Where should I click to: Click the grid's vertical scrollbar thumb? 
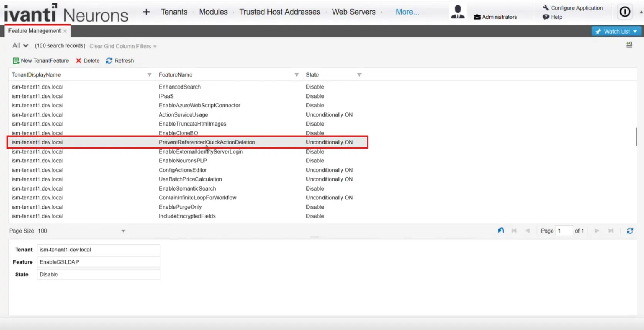coord(636,137)
